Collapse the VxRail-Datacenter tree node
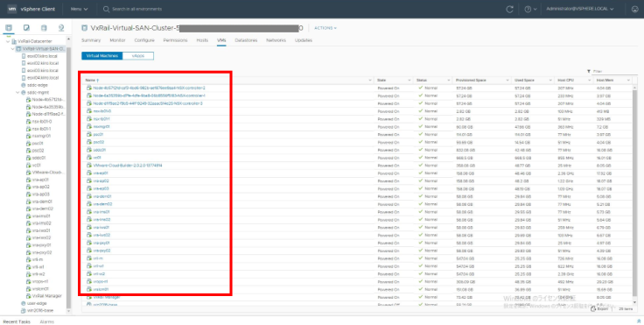644x325 pixels. pos(8,41)
